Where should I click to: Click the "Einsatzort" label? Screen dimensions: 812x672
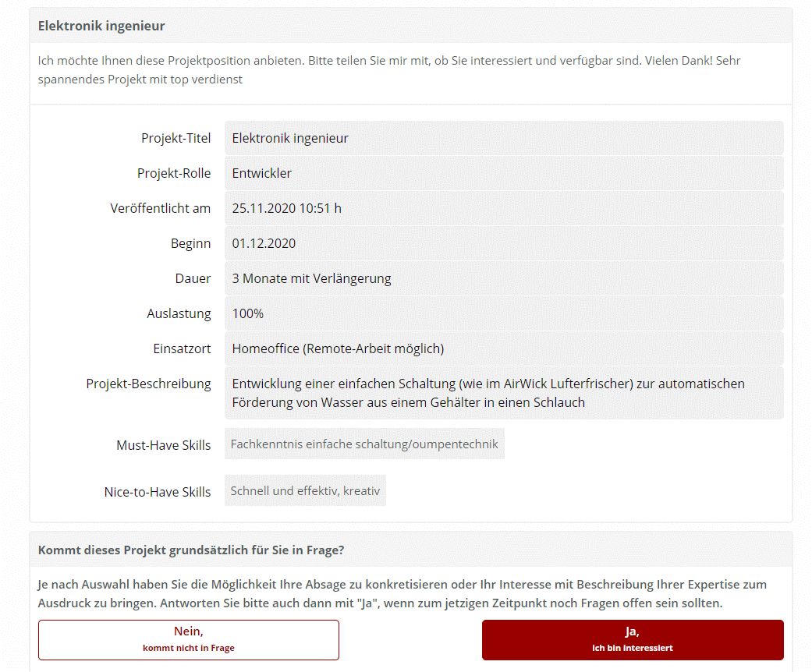(x=182, y=348)
